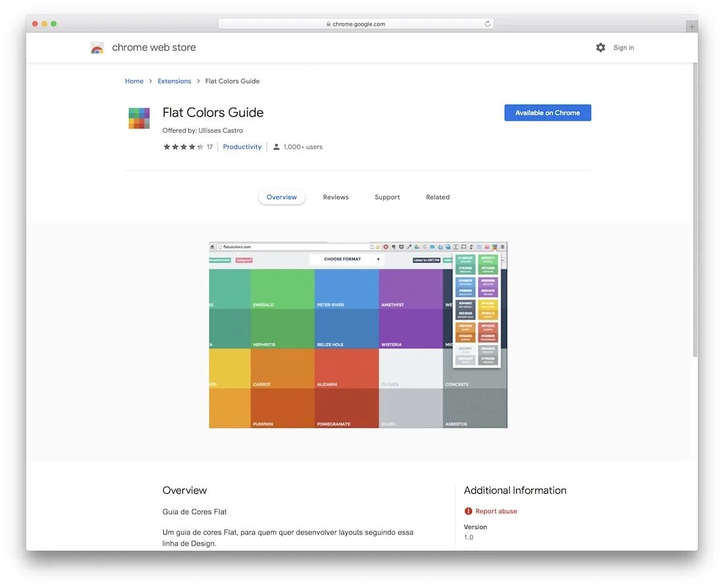
Task: Click the Additional Information heading
Action: (x=515, y=490)
